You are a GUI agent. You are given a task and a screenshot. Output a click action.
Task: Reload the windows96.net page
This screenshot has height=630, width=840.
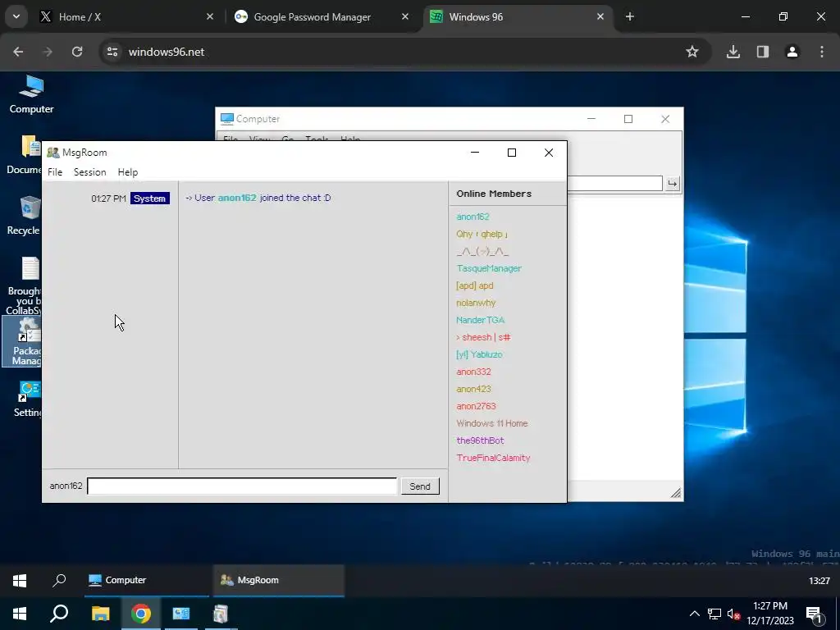point(77,52)
